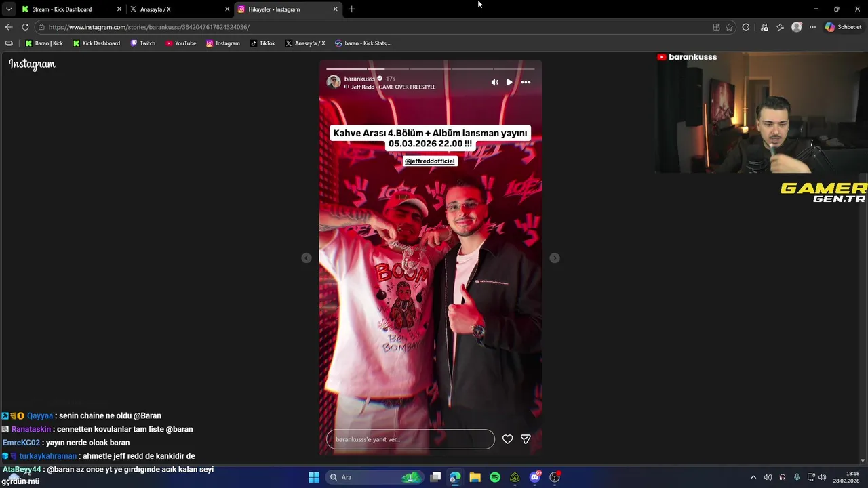Open the favorites list icon
Screen dimensions: 868x488
tap(781, 27)
